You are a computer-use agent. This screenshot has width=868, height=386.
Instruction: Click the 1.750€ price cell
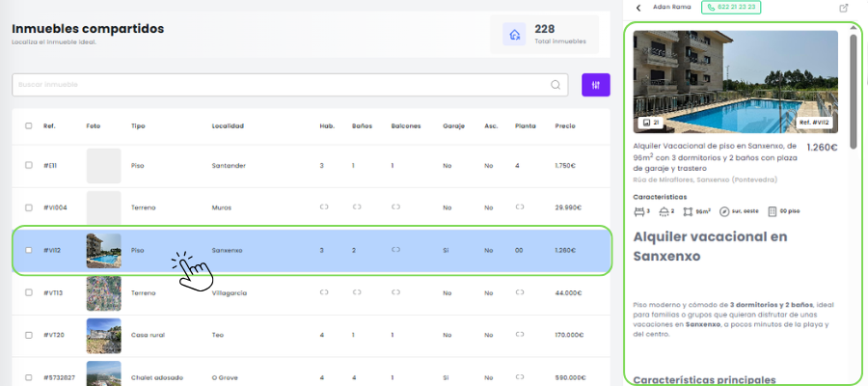(565, 166)
